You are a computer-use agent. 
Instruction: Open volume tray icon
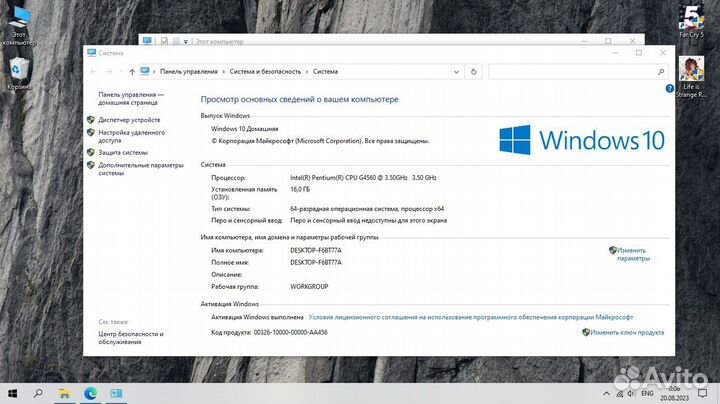point(631,393)
